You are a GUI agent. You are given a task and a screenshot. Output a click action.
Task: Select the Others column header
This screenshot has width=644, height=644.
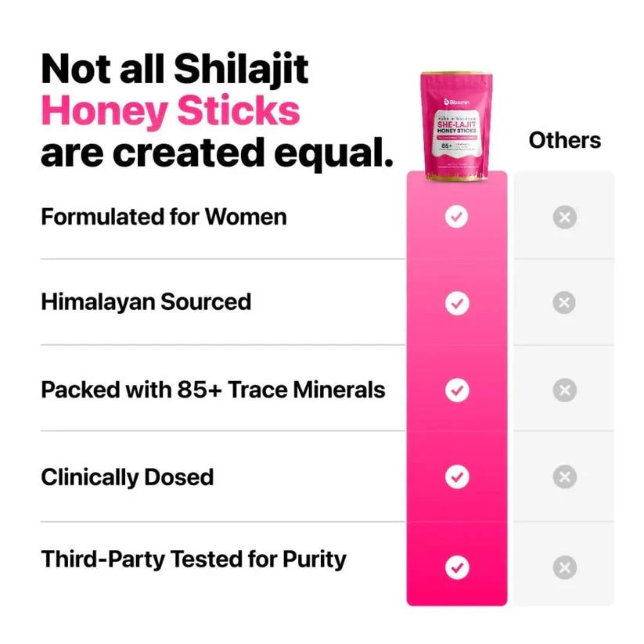pyautogui.click(x=564, y=141)
